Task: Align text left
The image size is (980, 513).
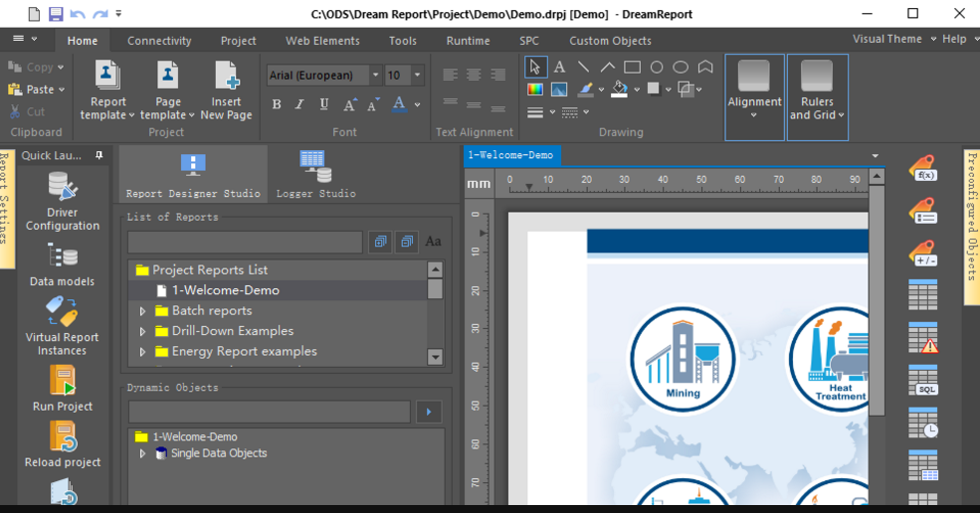Action: click(450, 75)
